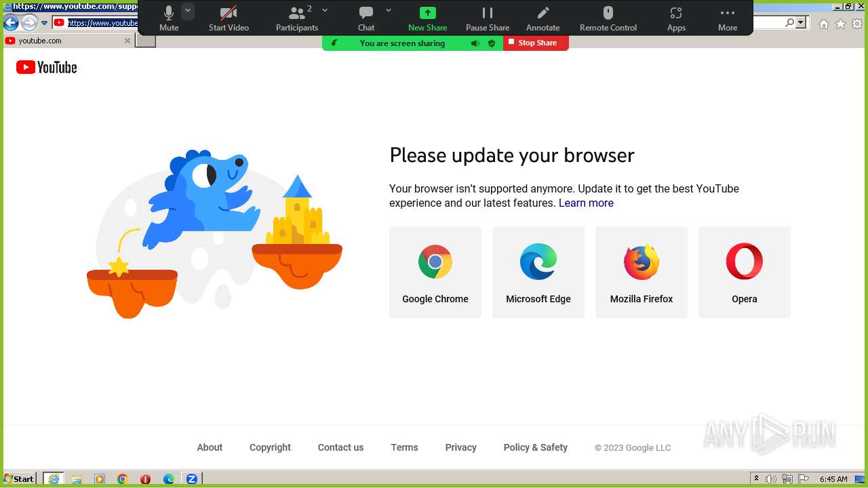This screenshot has width=868, height=488.
Task: Choose Mozilla Firefox browser card
Action: [x=642, y=272]
